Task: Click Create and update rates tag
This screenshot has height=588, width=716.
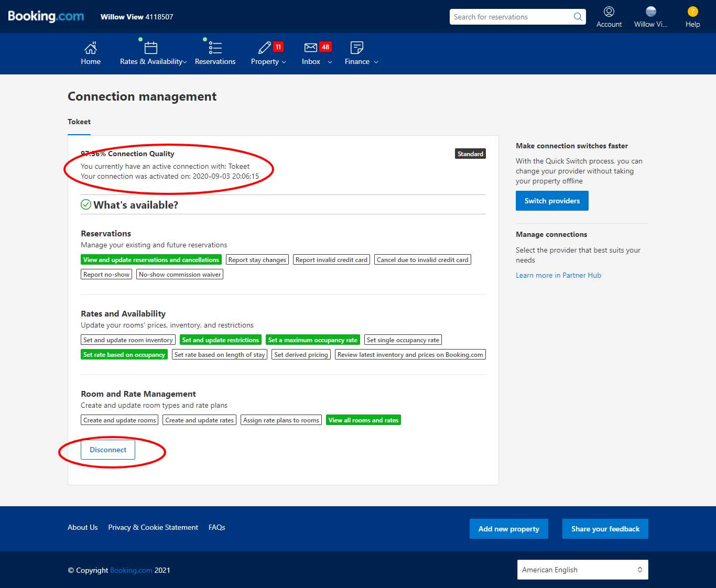Action: [199, 420]
